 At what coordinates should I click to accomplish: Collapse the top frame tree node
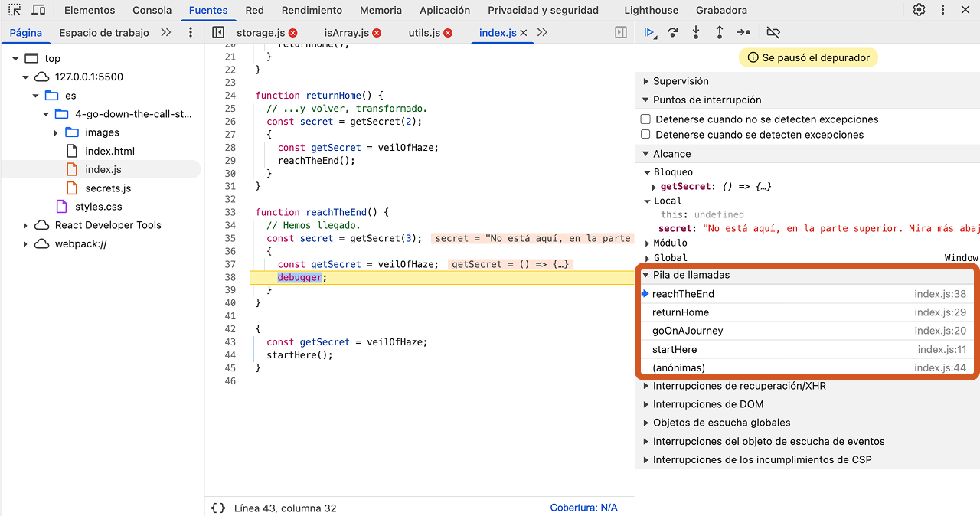15,59
